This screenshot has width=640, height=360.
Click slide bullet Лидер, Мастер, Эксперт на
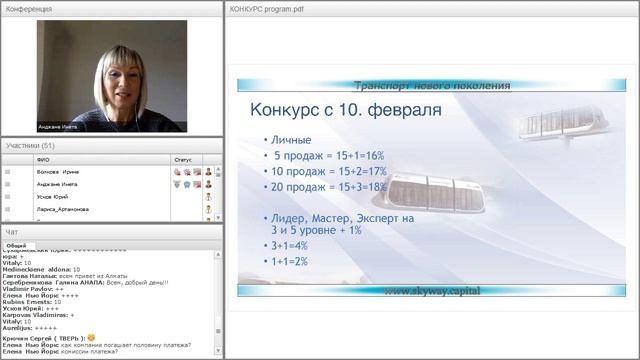pyautogui.click(x=342, y=218)
